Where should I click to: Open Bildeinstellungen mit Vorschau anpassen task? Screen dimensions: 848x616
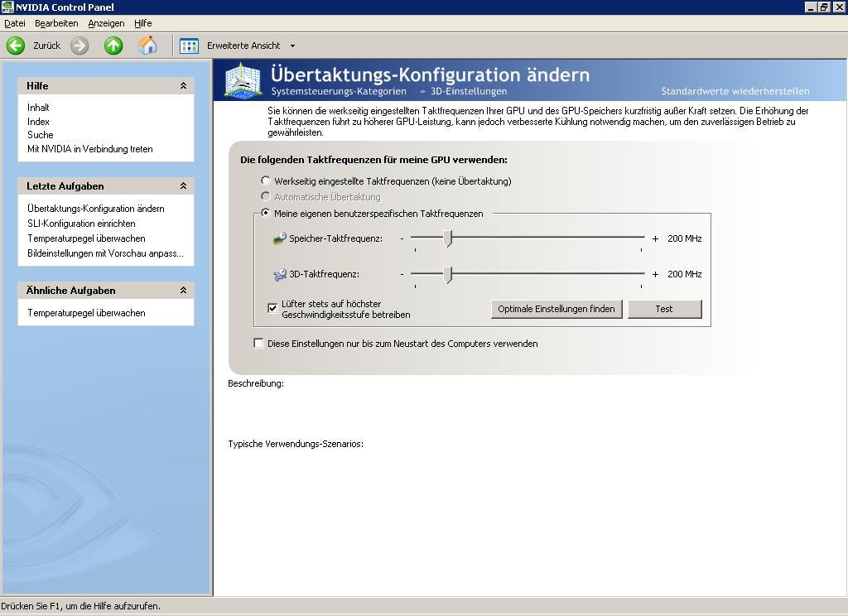point(105,253)
